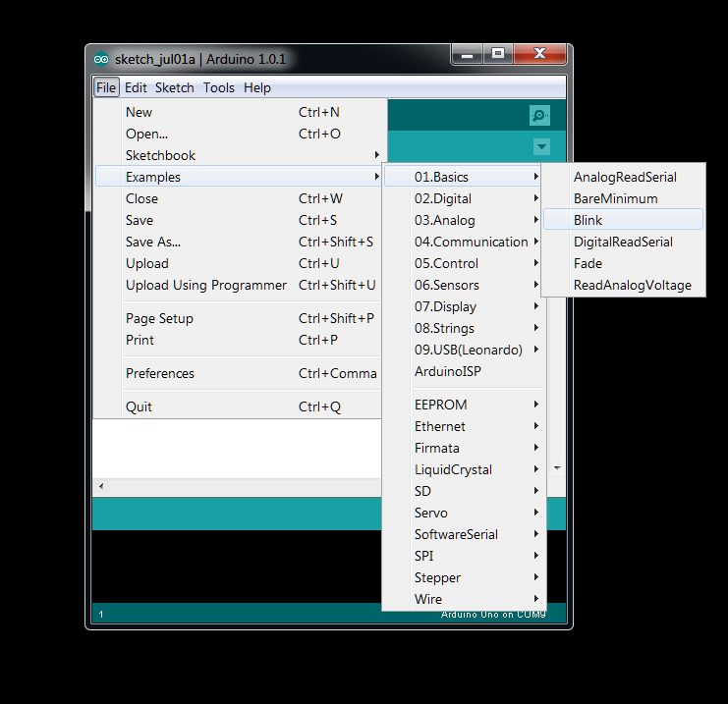The width and height of the screenshot is (728, 704).
Task: Open the Sketch menu
Action: pos(175,87)
